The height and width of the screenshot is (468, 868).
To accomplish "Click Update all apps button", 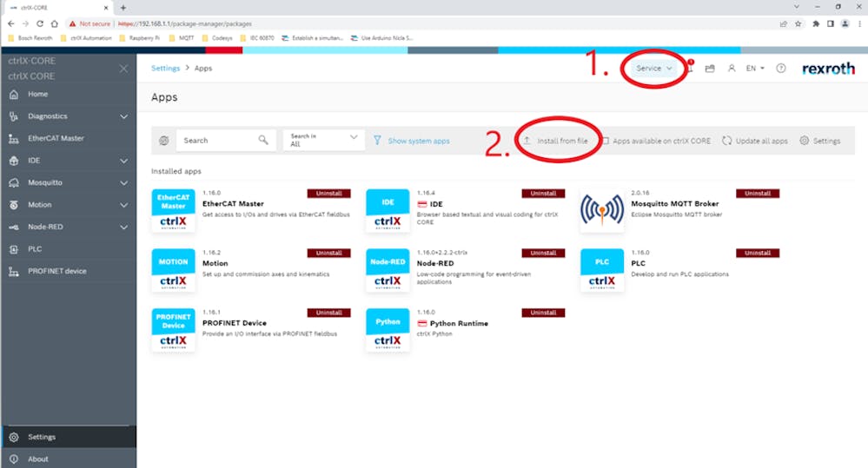I will click(x=754, y=141).
